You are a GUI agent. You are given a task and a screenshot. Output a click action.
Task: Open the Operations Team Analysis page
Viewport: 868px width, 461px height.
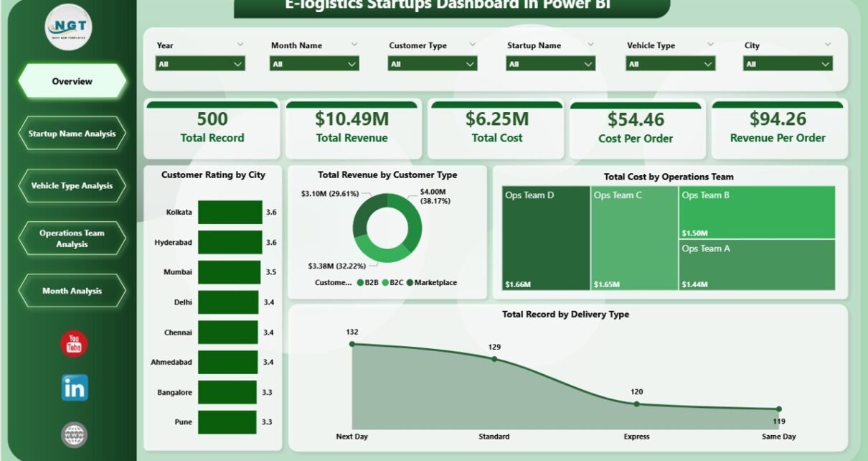click(72, 238)
